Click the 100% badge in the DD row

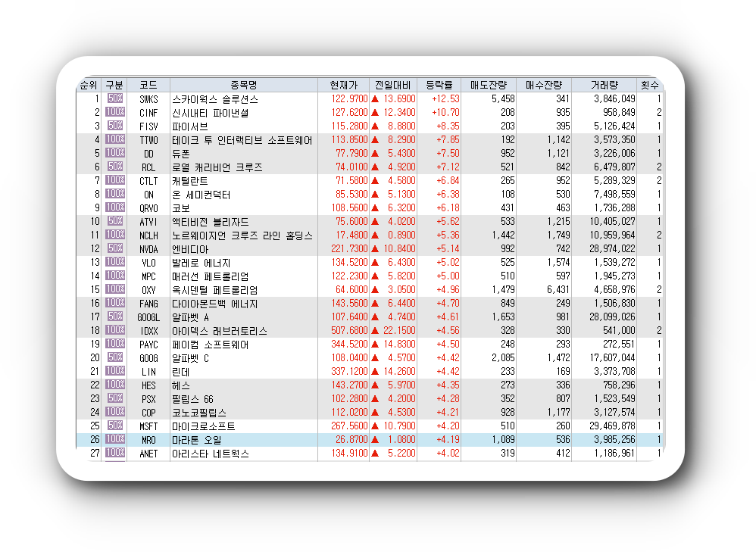[115, 153]
